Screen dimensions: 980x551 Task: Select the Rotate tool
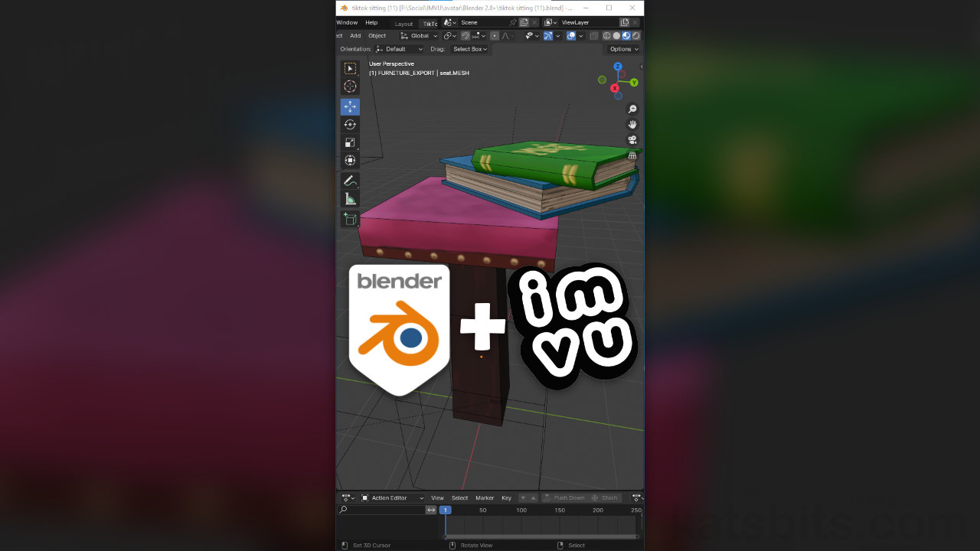click(x=350, y=125)
